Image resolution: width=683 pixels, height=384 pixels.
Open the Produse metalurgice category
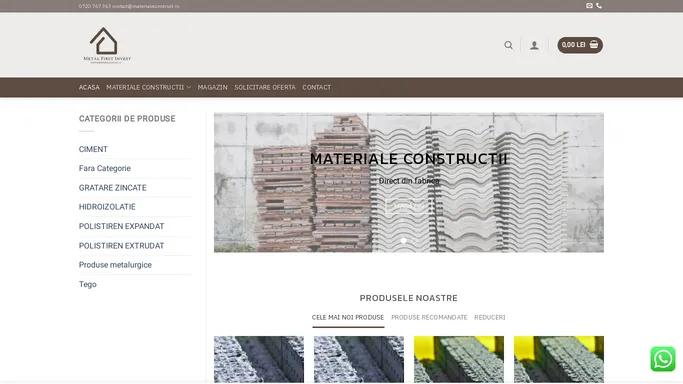[115, 265]
